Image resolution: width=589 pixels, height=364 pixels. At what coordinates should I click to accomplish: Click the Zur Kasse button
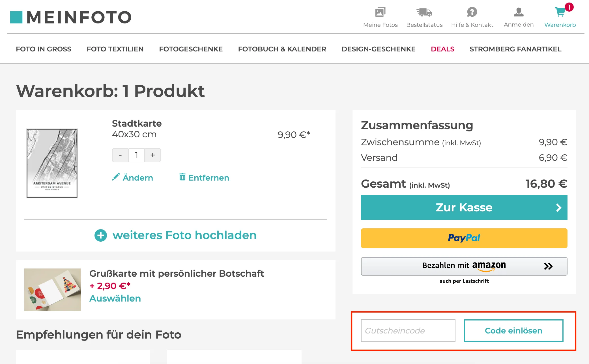point(464,207)
